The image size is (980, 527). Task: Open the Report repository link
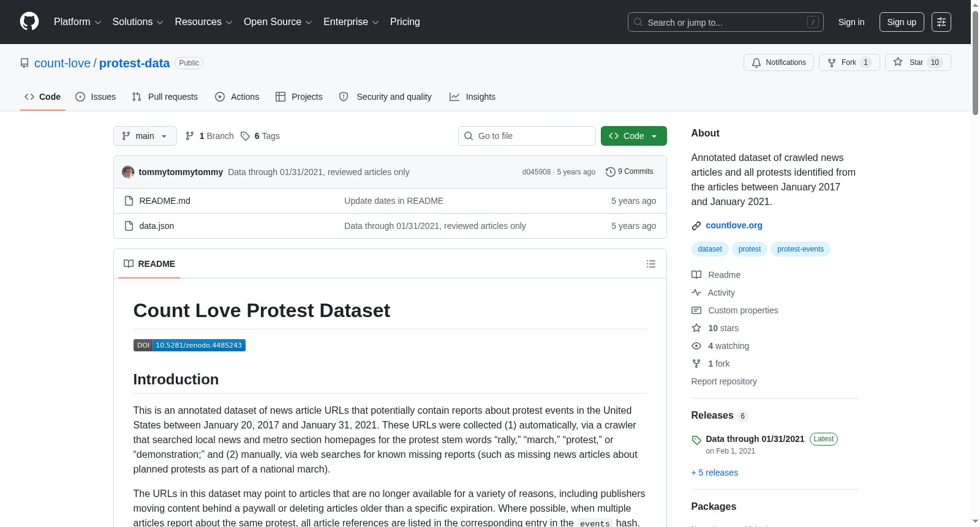[724, 381]
